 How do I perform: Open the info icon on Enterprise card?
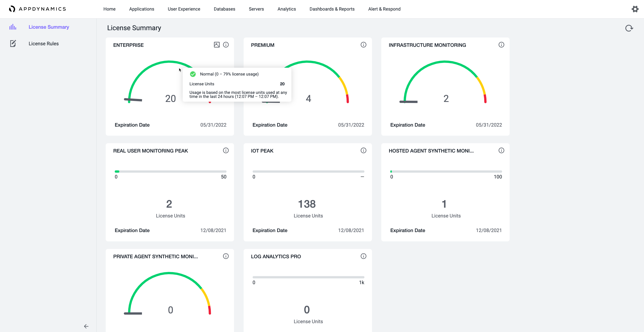tap(226, 45)
